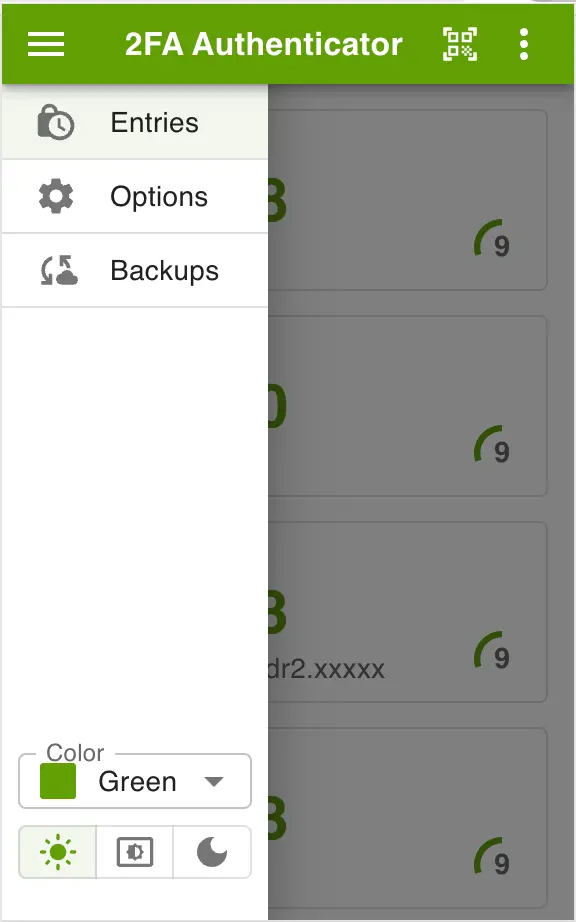Open the QR code scanner
The width and height of the screenshot is (576, 922).
(459, 44)
